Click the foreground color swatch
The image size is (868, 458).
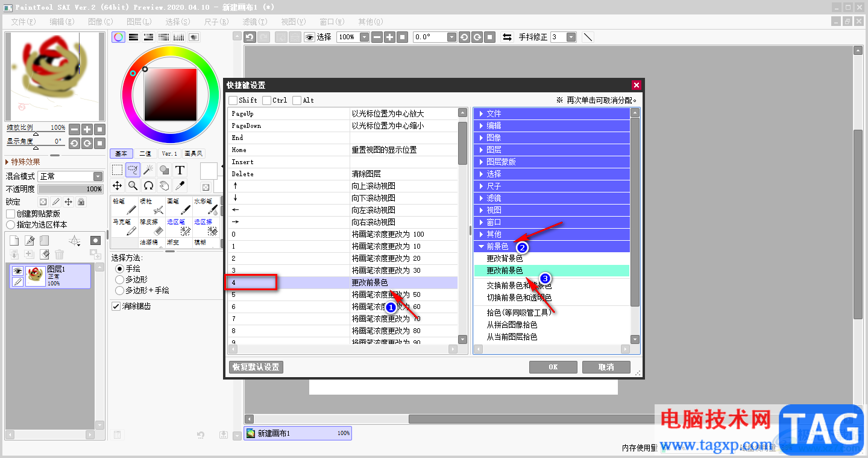209,171
